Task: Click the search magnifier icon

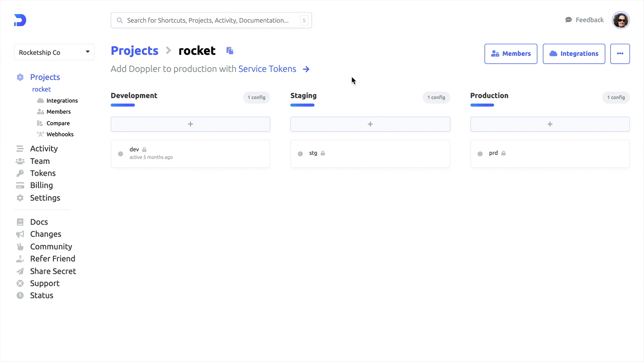Action: tap(120, 21)
